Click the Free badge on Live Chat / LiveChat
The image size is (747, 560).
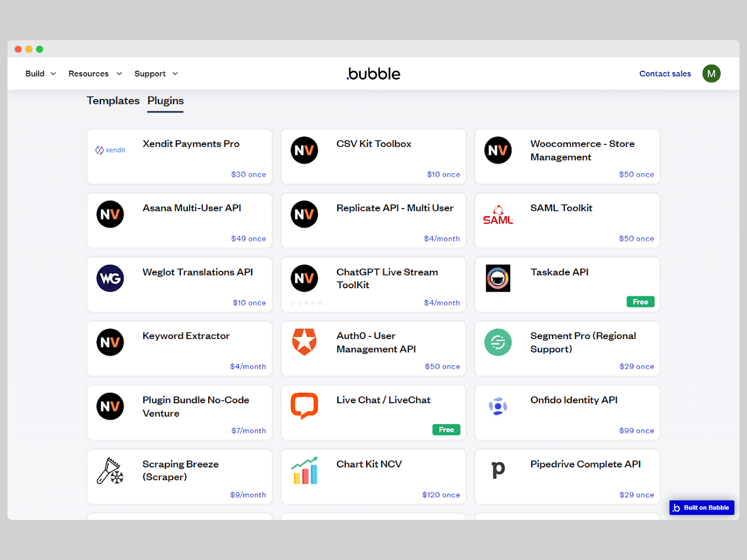pos(446,430)
